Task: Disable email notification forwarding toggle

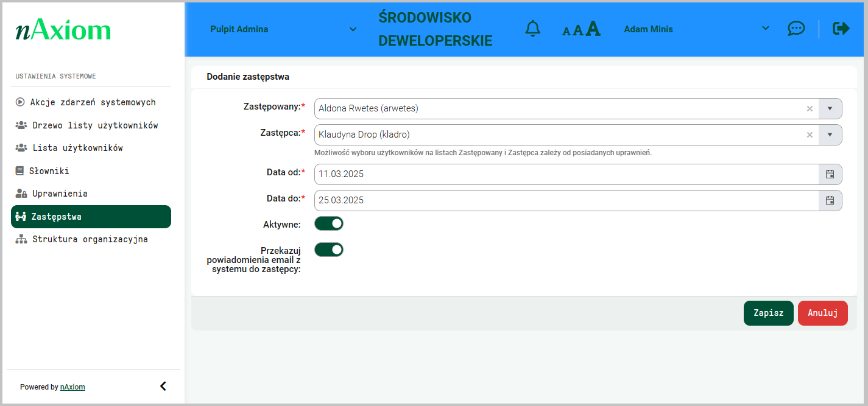Action: [x=329, y=250]
